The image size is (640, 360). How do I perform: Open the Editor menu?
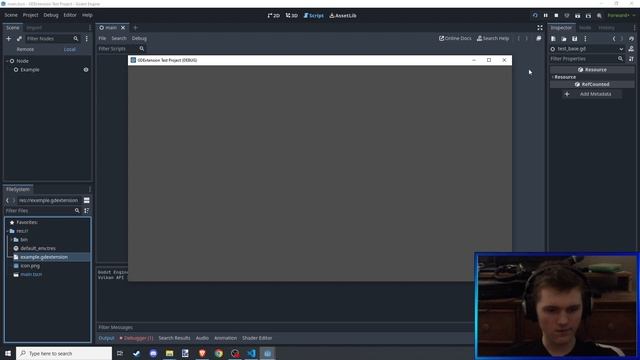70,15
